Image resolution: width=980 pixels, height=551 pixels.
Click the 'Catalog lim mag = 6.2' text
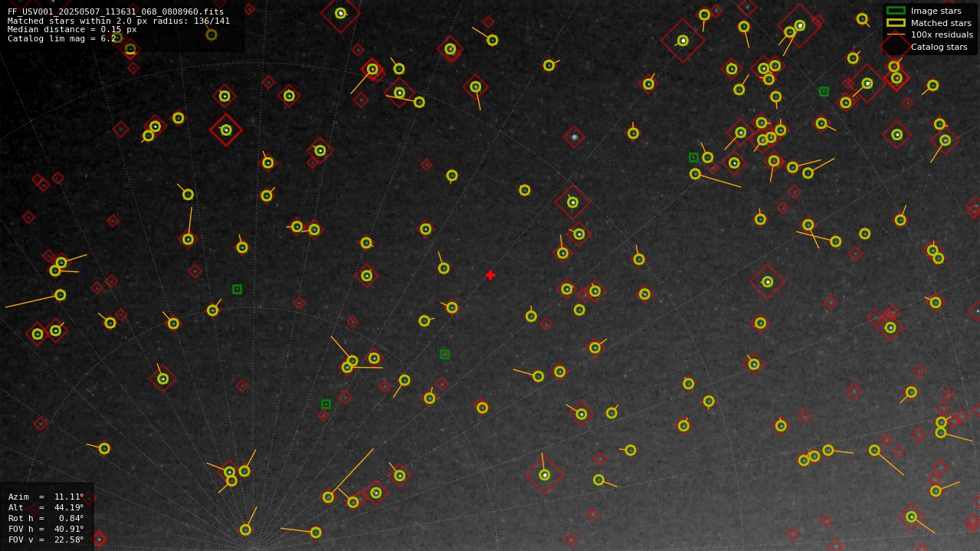(x=62, y=38)
